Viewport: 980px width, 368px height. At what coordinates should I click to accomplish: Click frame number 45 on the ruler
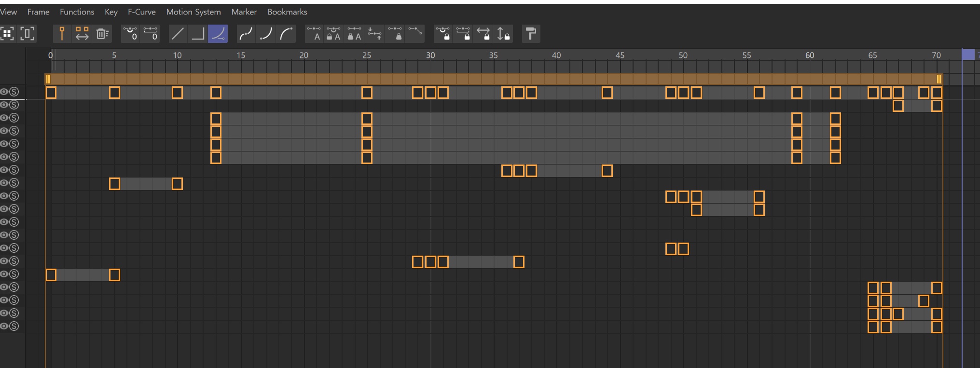pyautogui.click(x=620, y=55)
